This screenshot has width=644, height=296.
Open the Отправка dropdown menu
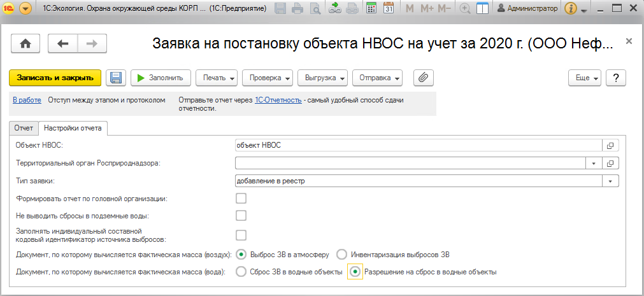click(377, 78)
